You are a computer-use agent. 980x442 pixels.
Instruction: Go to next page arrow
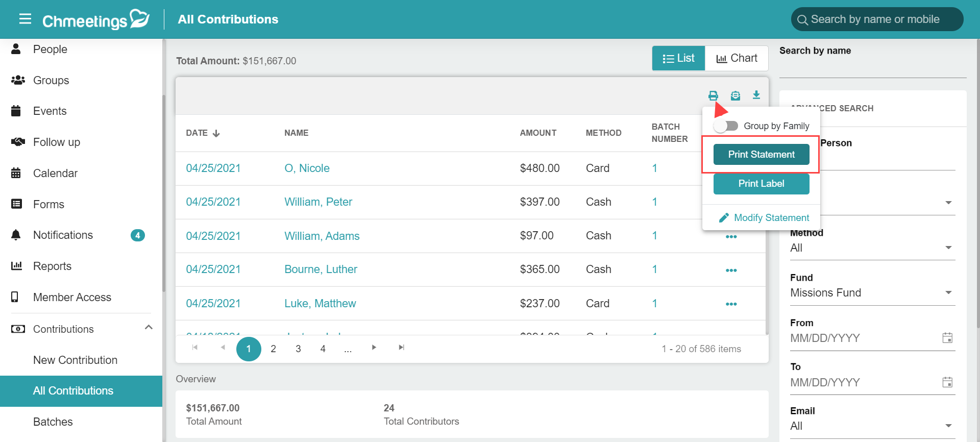coord(374,348)
